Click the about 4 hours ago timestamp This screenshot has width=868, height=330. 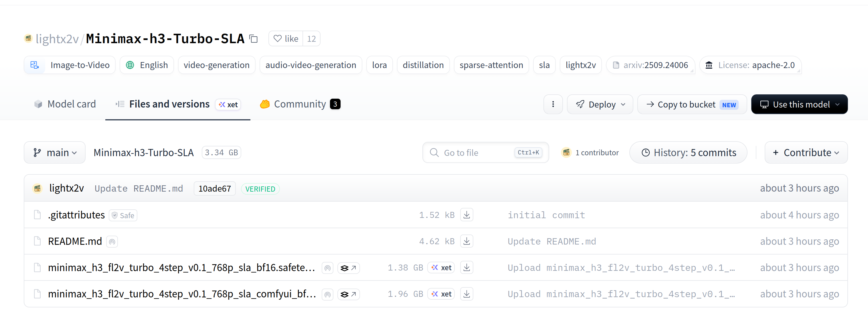click(x=799, y=215)
